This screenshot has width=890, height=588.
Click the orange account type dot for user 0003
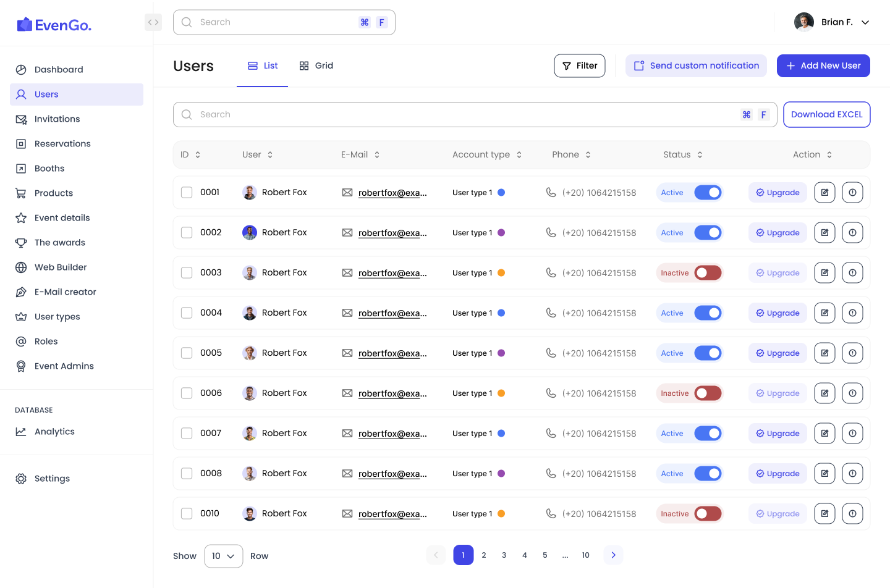pos(501,273)
